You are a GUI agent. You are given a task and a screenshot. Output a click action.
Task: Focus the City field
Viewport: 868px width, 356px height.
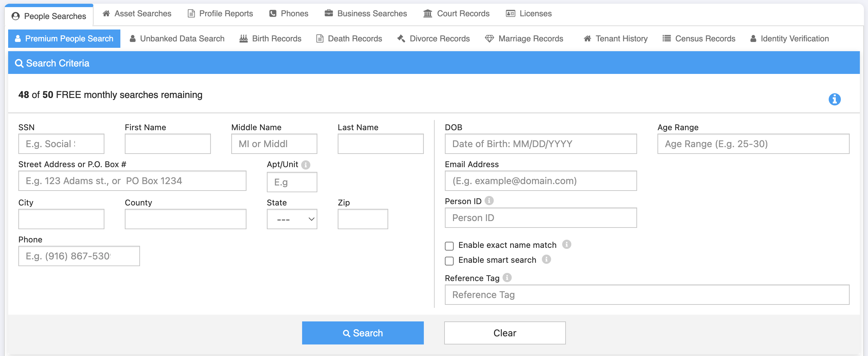pyautogui.click(x=61, y=219)
